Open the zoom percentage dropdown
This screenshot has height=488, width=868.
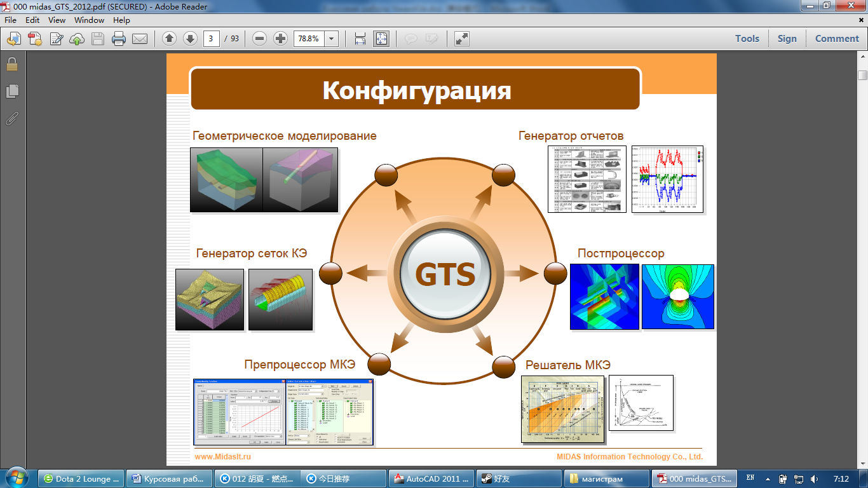[331, 39]
